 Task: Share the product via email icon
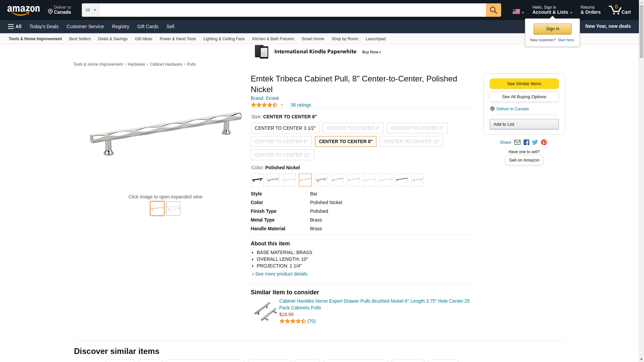517,142
